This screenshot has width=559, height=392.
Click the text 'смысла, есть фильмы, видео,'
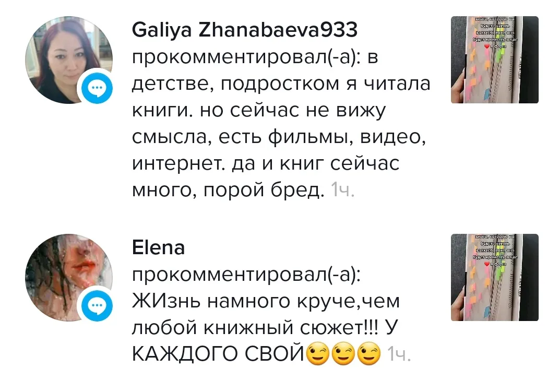279,137
